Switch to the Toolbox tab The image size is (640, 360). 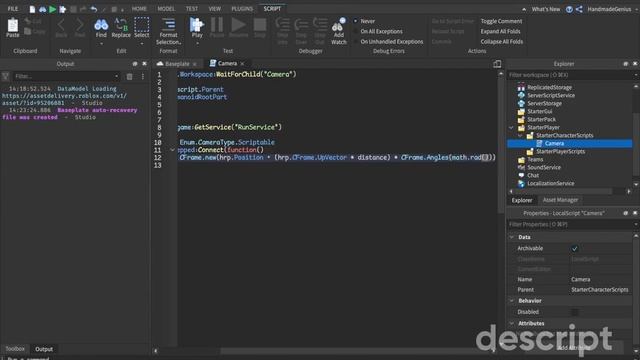15,349
